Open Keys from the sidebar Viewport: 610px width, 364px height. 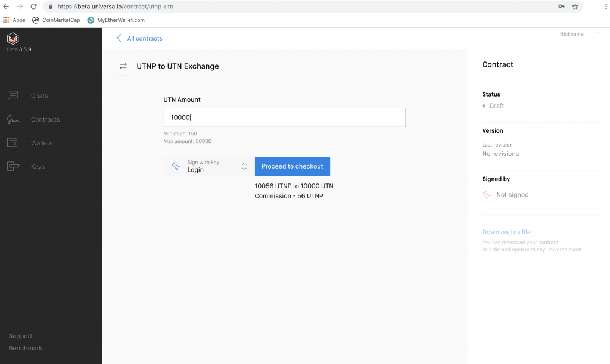[38, 167]
